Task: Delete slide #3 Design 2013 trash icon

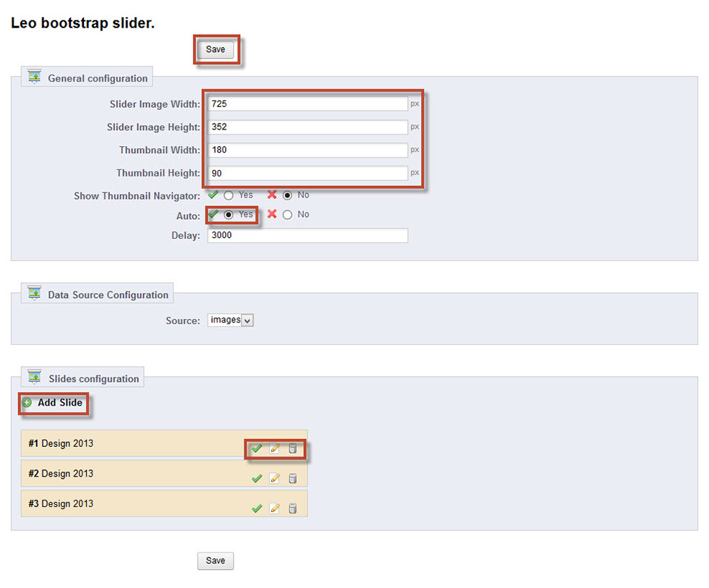Action: point(292,508)
